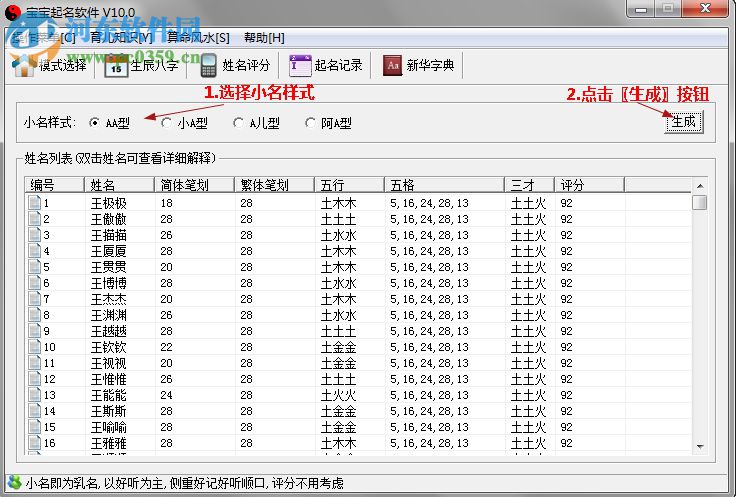Open the 操作菜单[C] menu
This screenshot has width=736, height=497.
tap(44, 38)
